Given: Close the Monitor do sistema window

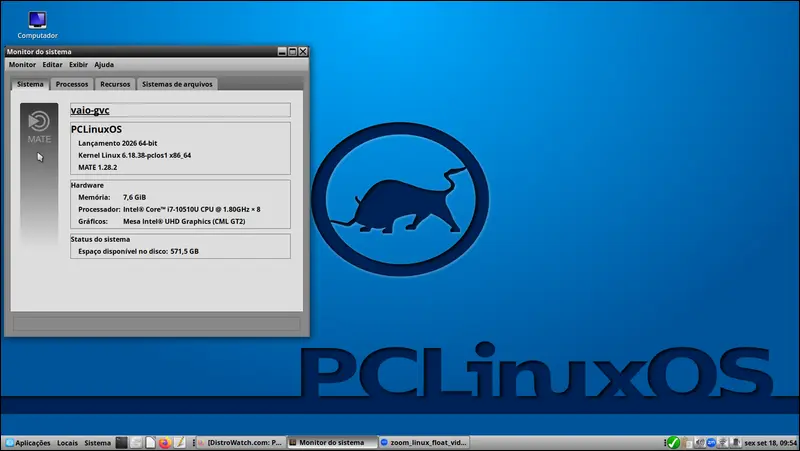Looking at the screenshot, I should (x=303, y=52).
